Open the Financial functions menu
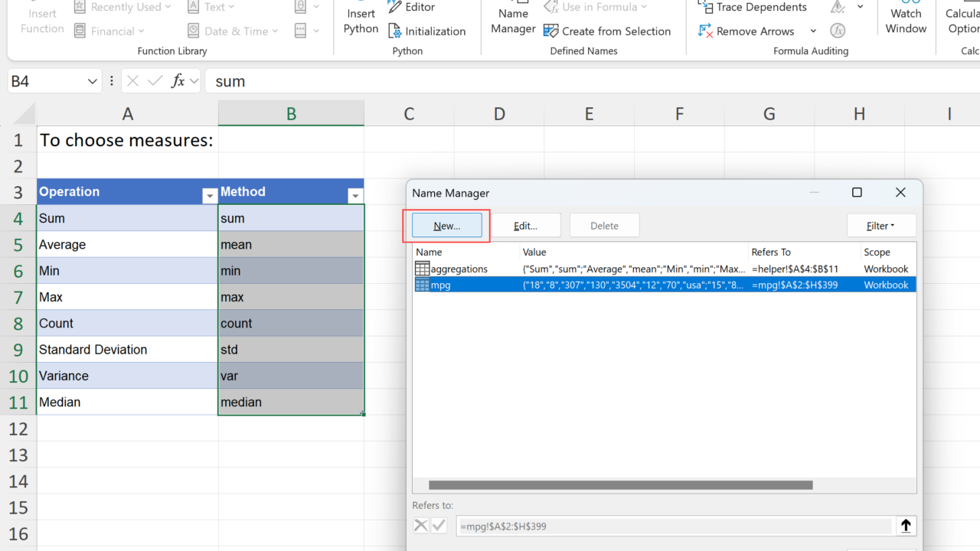The height and width of the screenshot is (551, 980). tap(110, 31)
